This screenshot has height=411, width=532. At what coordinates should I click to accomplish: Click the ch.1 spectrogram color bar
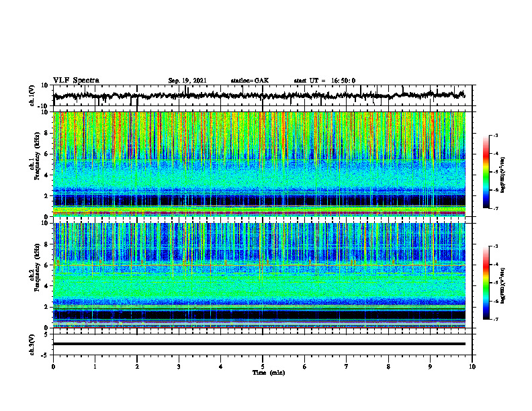486,172
